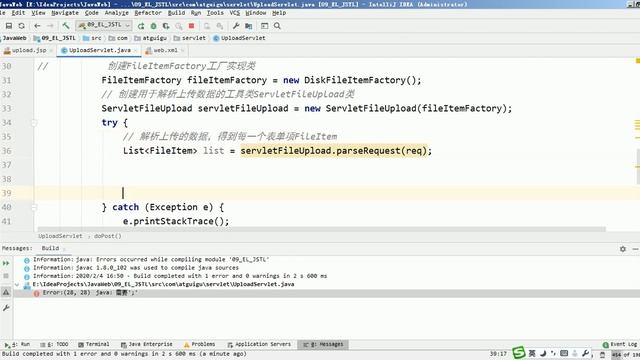The height and width of the screenshot is (360, 640).
Task: Stop the running process red square
Action: (191, 26)
